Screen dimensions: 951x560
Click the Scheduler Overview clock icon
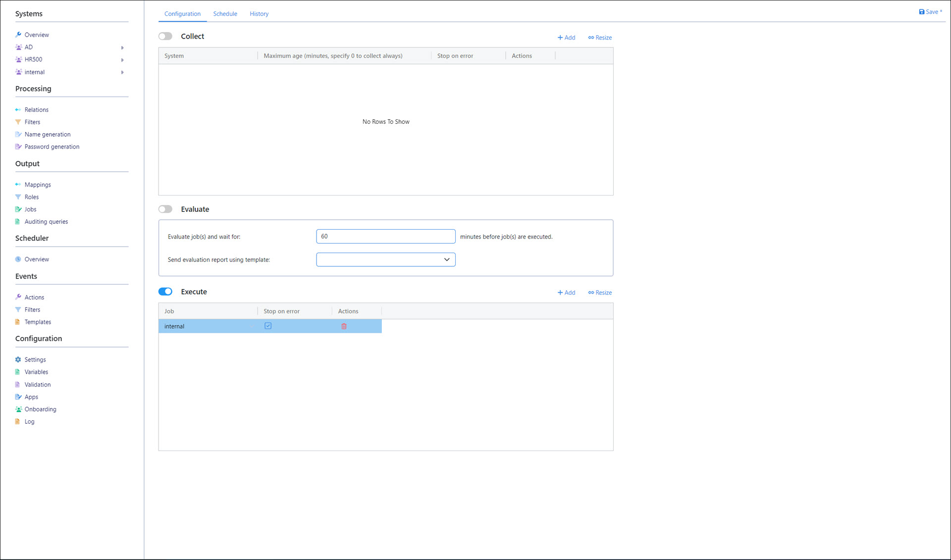click(x=18, y=259)
